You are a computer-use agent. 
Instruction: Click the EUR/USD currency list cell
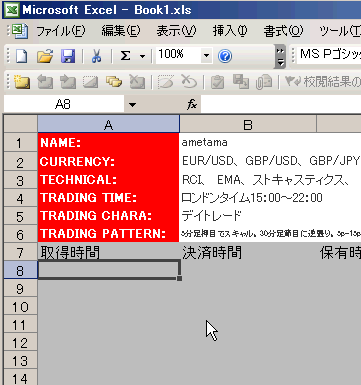point(270,161)
